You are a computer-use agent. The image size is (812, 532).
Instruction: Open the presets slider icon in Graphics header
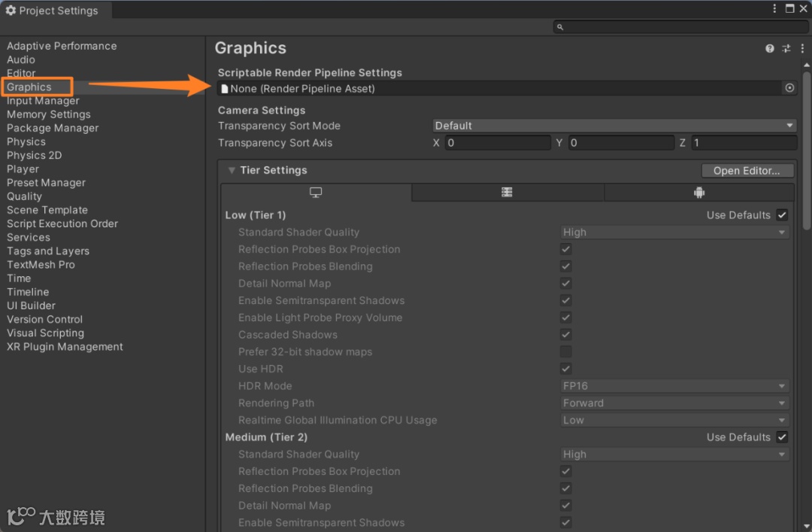(x=786, y=48)
